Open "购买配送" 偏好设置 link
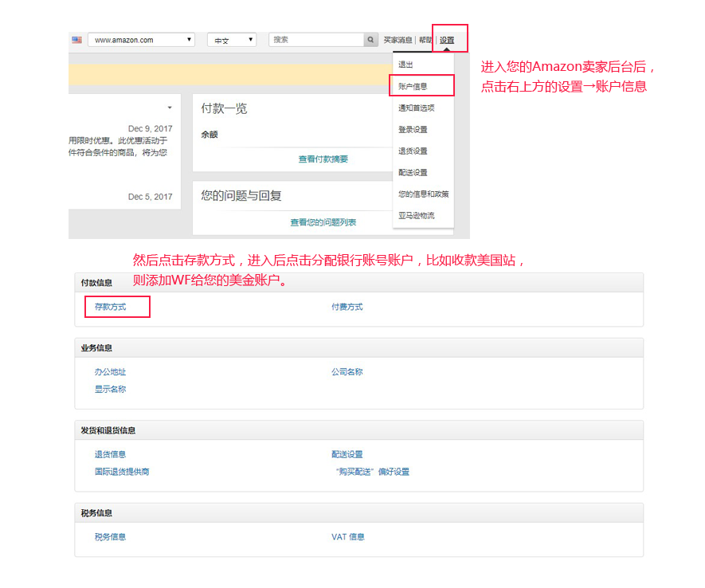This screenshot has height=588, width=705. 373,472
